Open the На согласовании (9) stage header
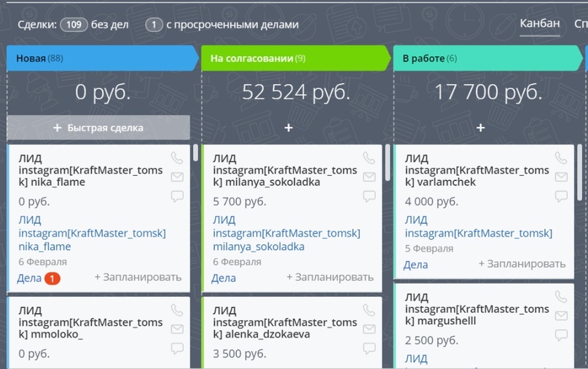The width and height of the screenshot is (588, 369). coord(296,58)
